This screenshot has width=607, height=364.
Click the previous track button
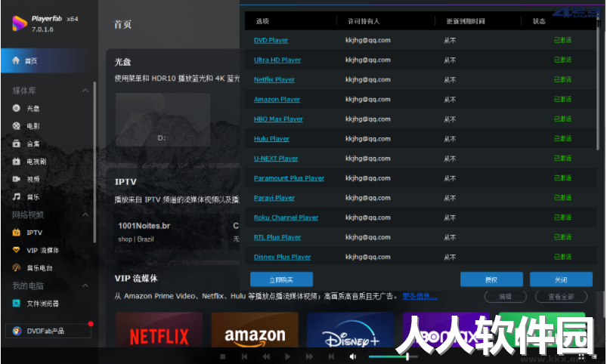coord(244,356)
